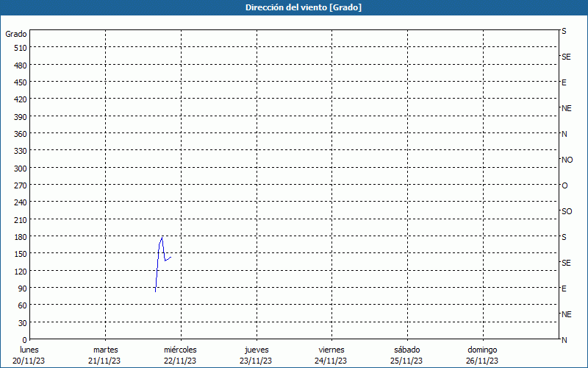Pick the date 26/11/23 on x-axis

coord(482,361)
